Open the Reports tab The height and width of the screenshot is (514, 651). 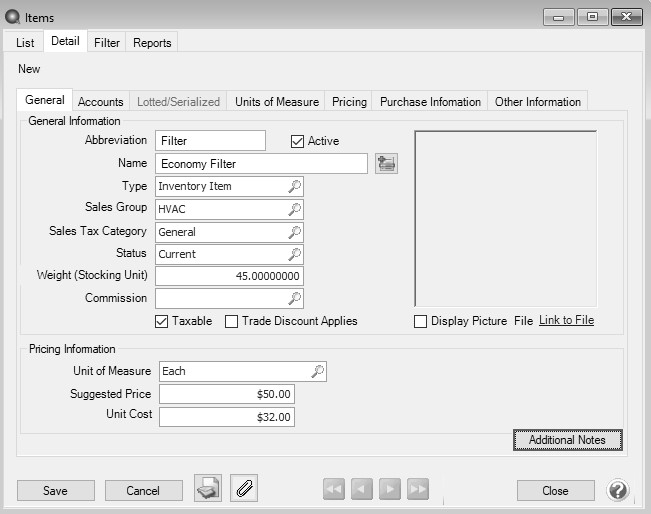(152, 43)
